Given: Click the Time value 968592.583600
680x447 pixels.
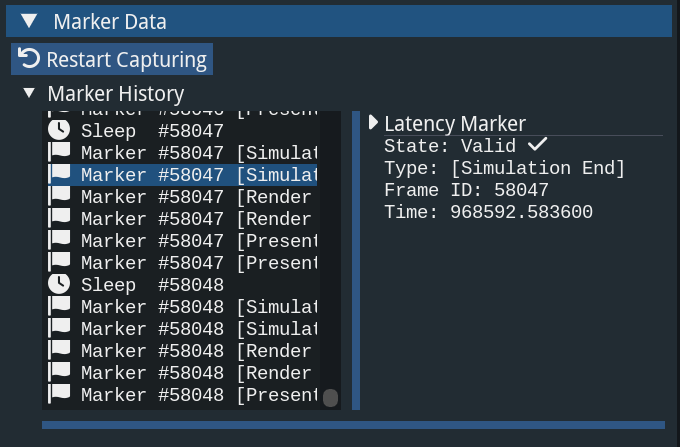Looking at the screenshot, I should click(x=521, y=212).
